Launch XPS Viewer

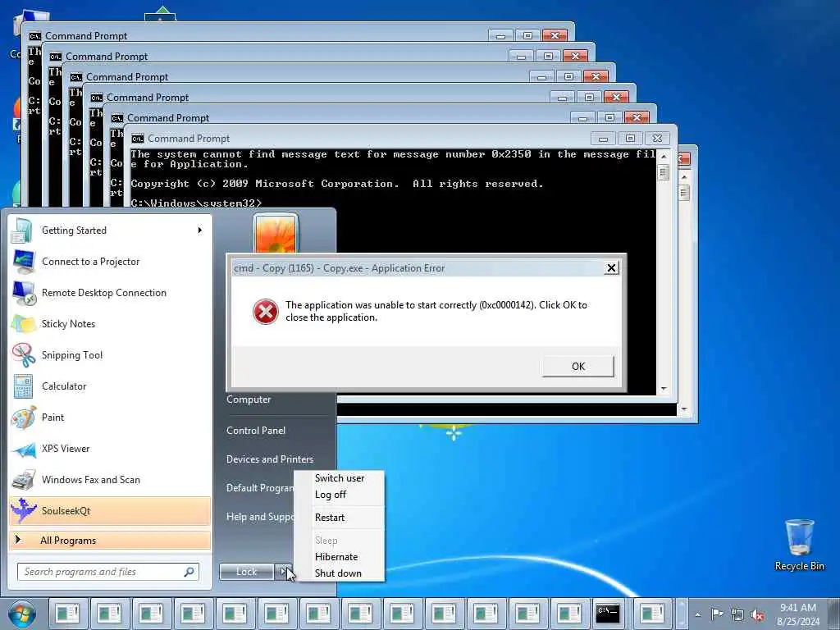point(111,449)
